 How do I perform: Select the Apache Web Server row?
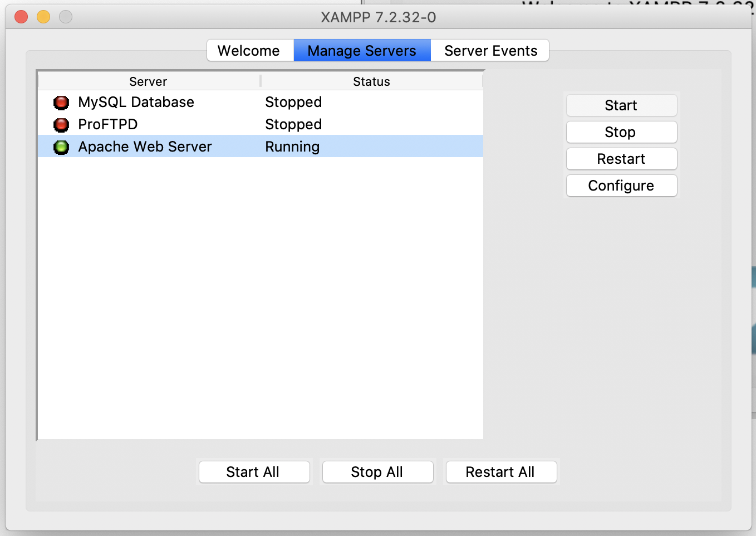[x=261, y=147]
